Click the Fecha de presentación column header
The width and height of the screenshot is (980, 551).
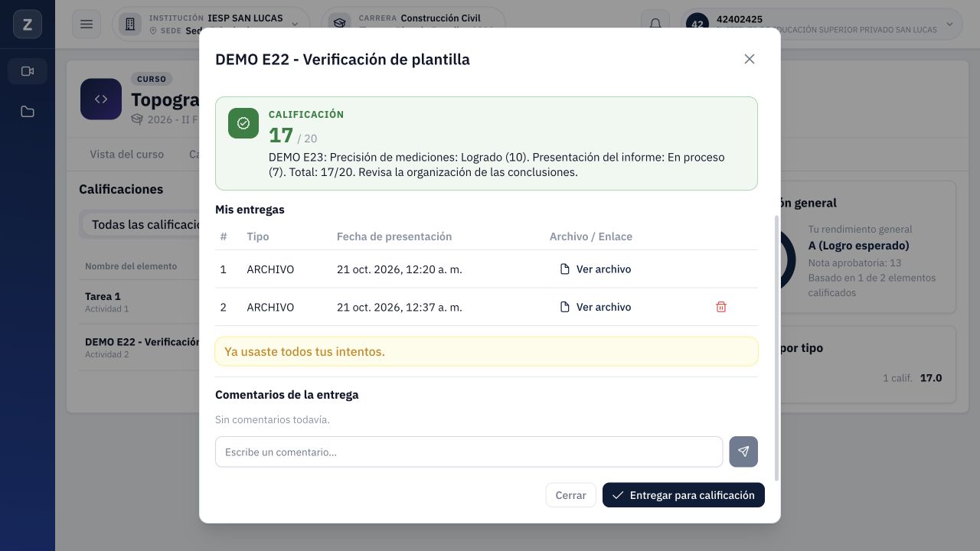tap(394, 236)
